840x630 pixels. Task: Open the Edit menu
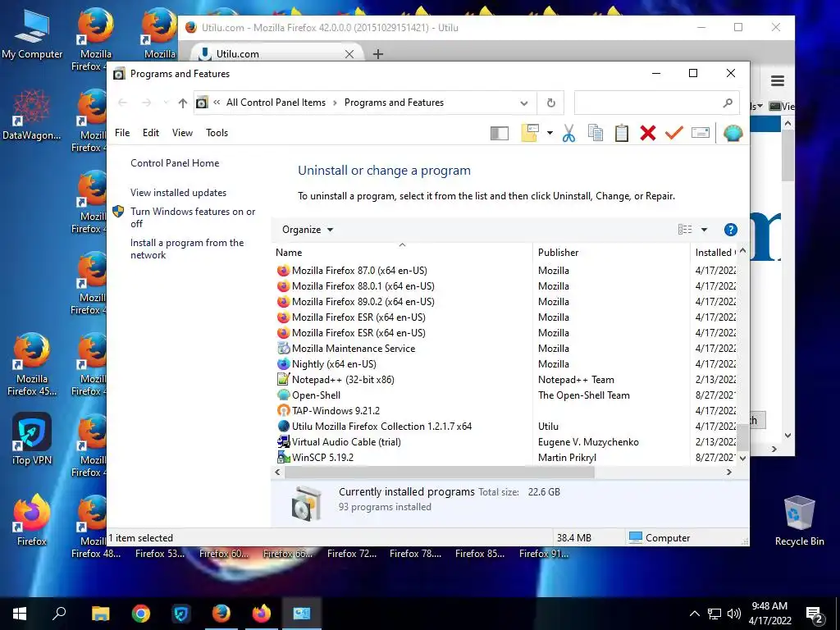pyautogui.click(x=151, y=133)
